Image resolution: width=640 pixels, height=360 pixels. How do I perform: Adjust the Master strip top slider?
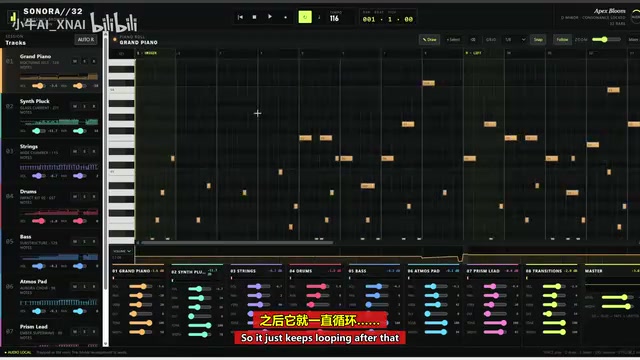pyautogui.click(x=617, y=298)
